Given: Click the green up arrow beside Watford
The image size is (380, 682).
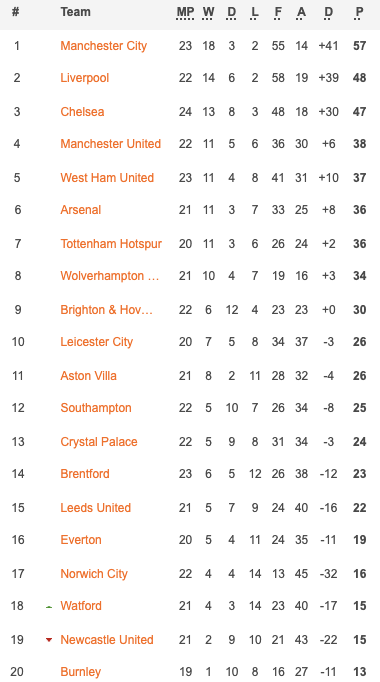Looking at the screenshot, I should click(49, 607).
